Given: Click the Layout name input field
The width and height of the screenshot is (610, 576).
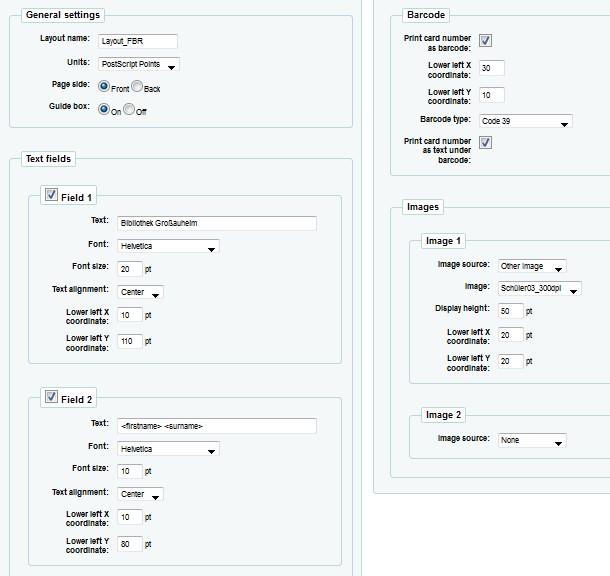Looking at the screenshot, I should [138, 42].
